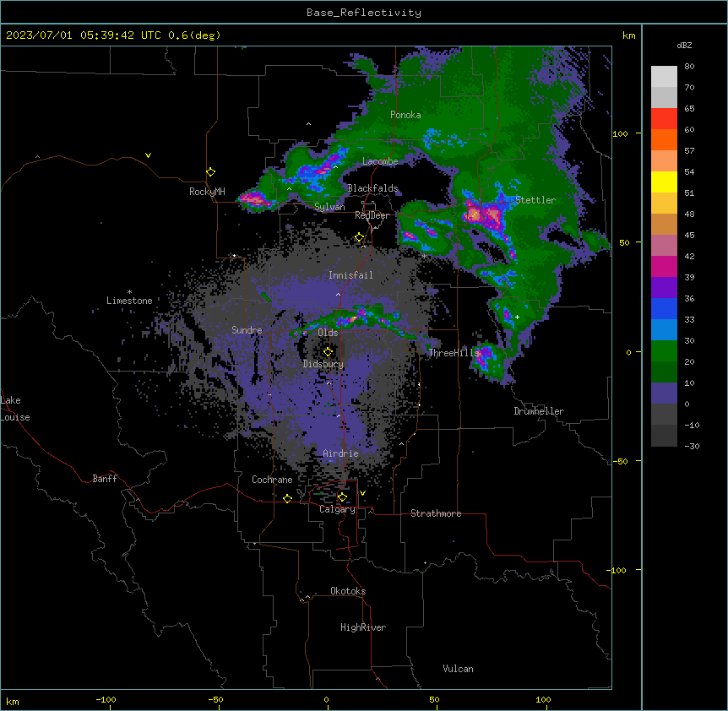Viewport: 728px width, 711px height.
Task: Click the Lacombe city label
Action: click(x=380, y=161)
